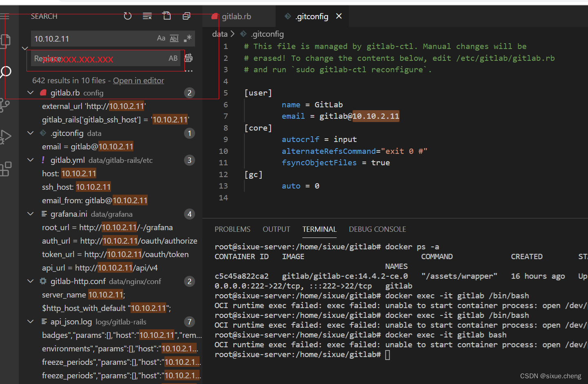This screenshot has width=588, height=384.
Task: Open the server_name 10.10.2.11 result
Action: tap(84, 295)
